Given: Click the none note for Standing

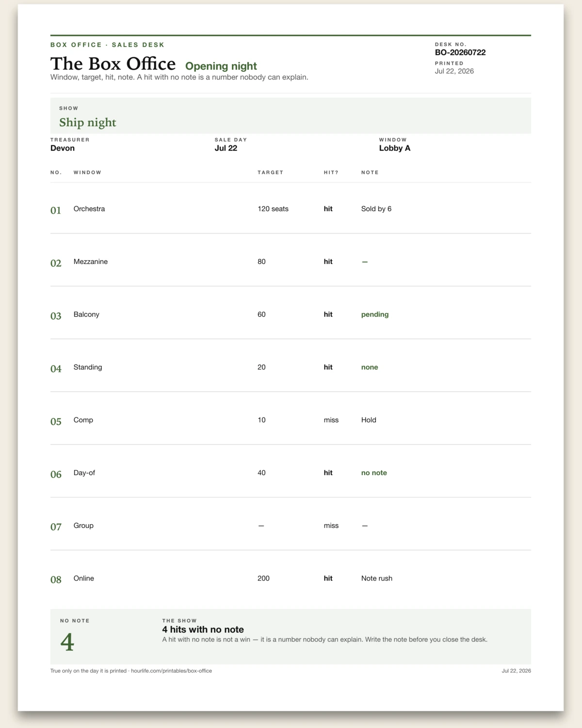Looking at the screenshot, I should pos(370,367).
